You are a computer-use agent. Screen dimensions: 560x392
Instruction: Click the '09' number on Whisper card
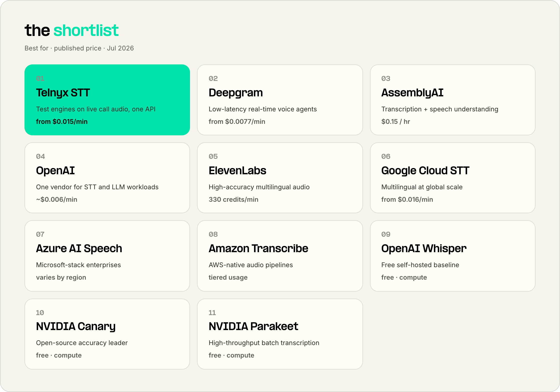(x=386, y=234)
